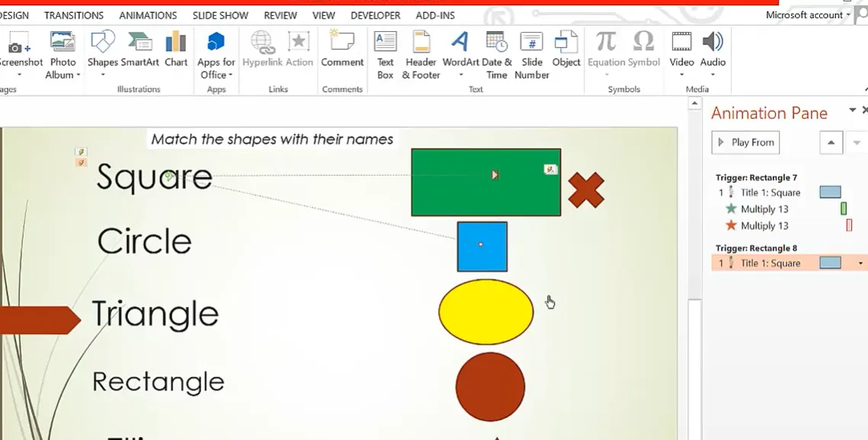Open the Animations tab
This screenshot has width=868, height=440.
pyautogui.click(x=148, y=15)
